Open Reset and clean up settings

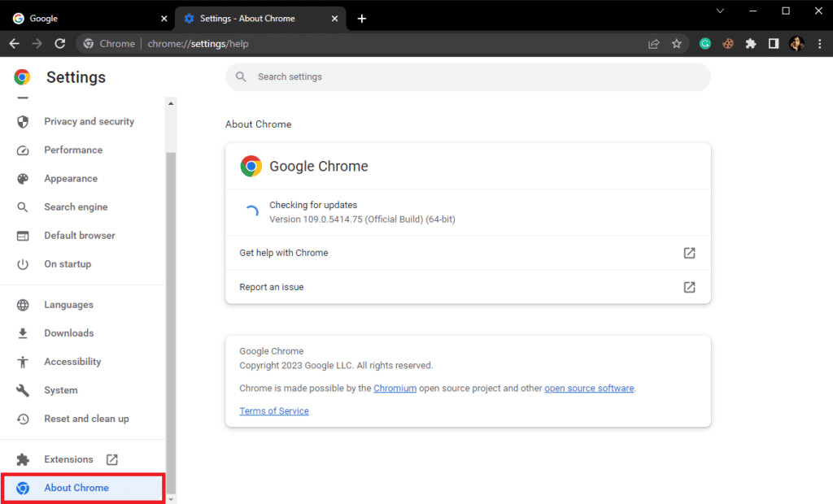(x=84, y=418)
